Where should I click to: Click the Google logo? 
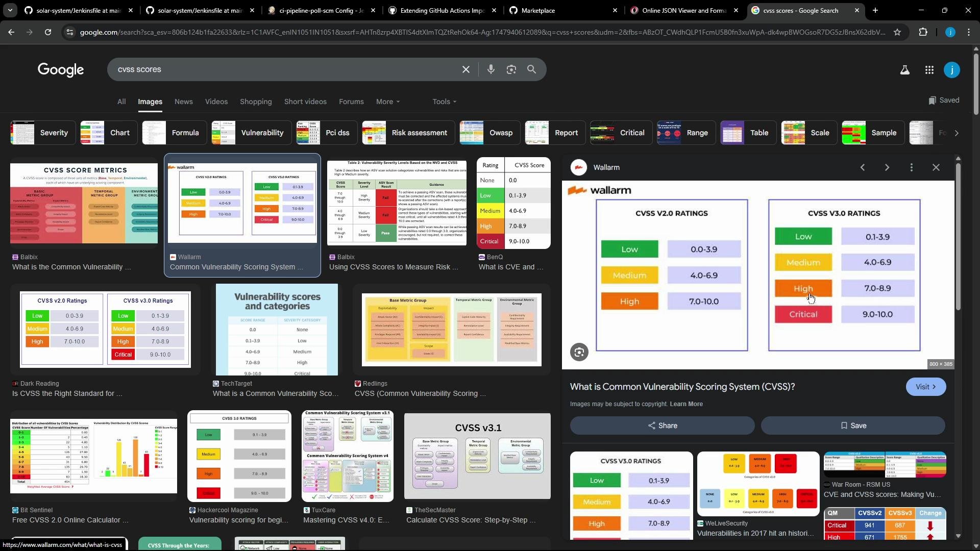tap(61, 70)
